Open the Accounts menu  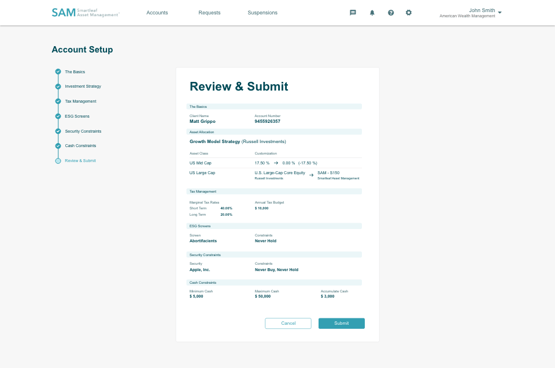(x=157, y=13)
